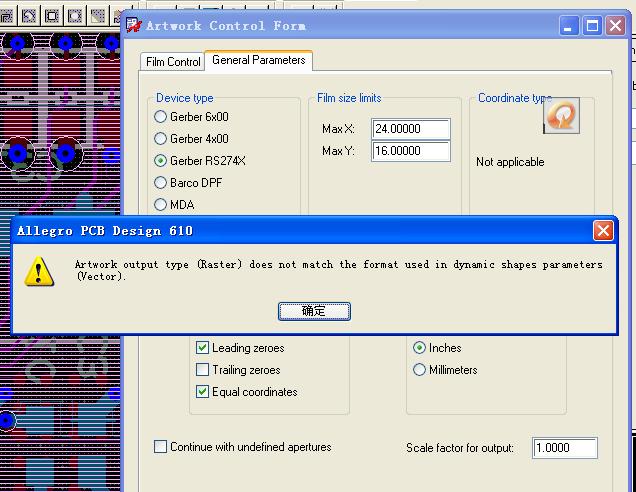This screenshot has width=636, height=492.
Task: Click the 'Not applicable' coordinate type text
Action: click(510, 162)
